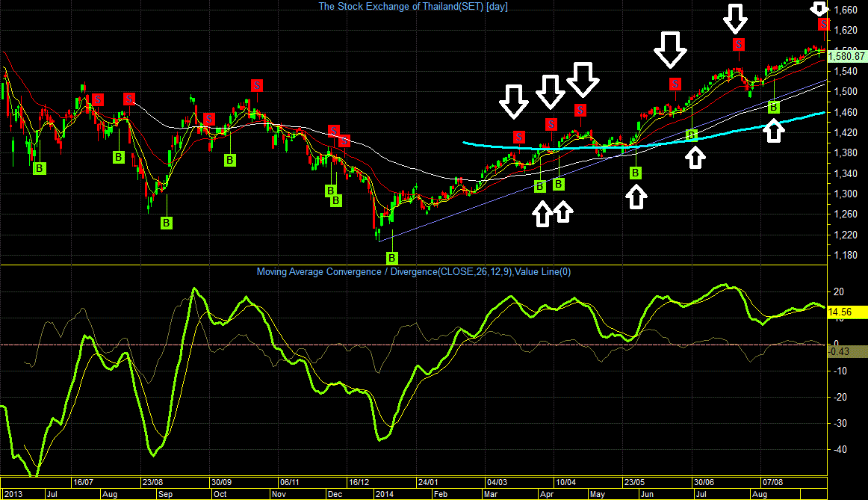Click the 06/11 date label
Viewport: 868px width, 500px height.
(290, 482)
